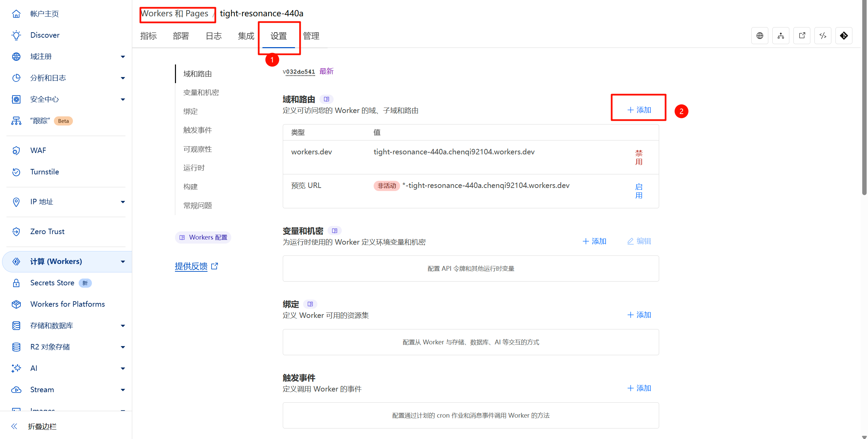The image size is (868, 439).
Task: Click the Discover lightbulb icon
Action: [x=16, y=35]
